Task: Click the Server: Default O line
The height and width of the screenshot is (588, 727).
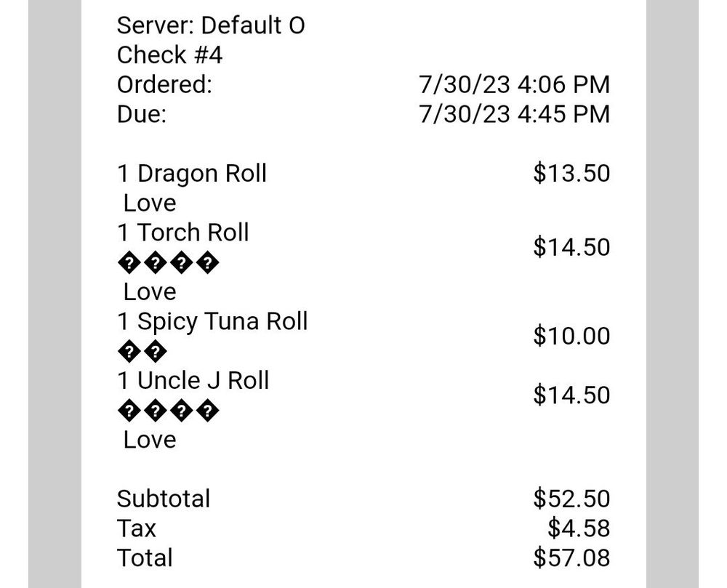Action: coord(211,25)
